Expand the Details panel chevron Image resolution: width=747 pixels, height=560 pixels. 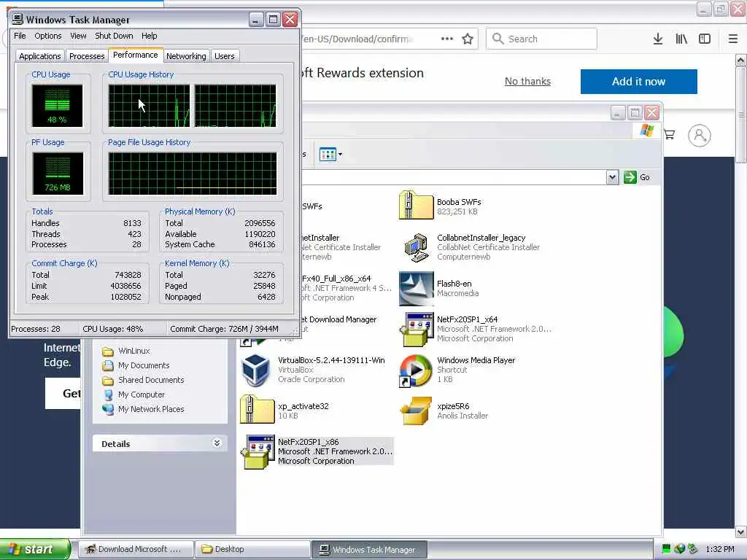pos(217,444)
